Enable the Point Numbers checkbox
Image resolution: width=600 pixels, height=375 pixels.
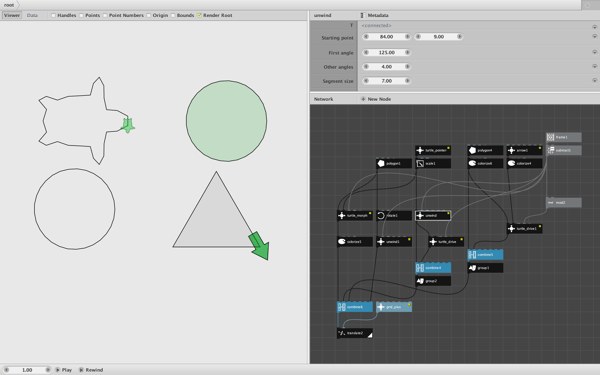click(x=105, y=15)
